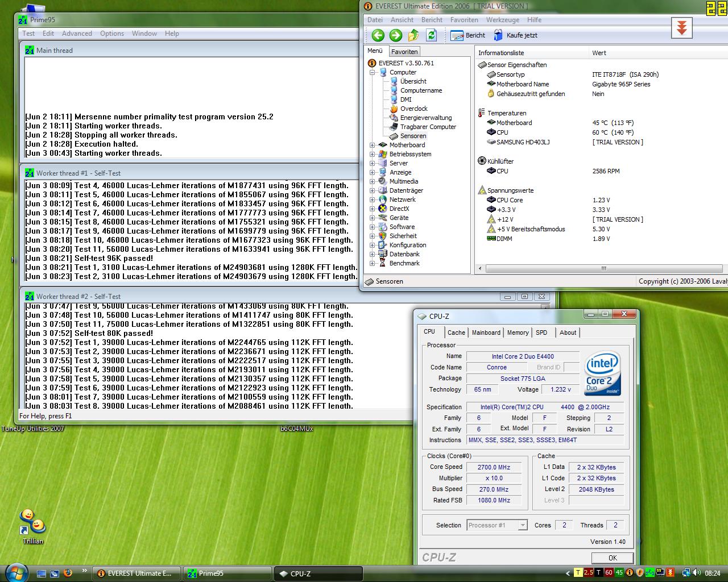
Task: Click the Show Desktop quick launch icon
Action: pos(42,573)
